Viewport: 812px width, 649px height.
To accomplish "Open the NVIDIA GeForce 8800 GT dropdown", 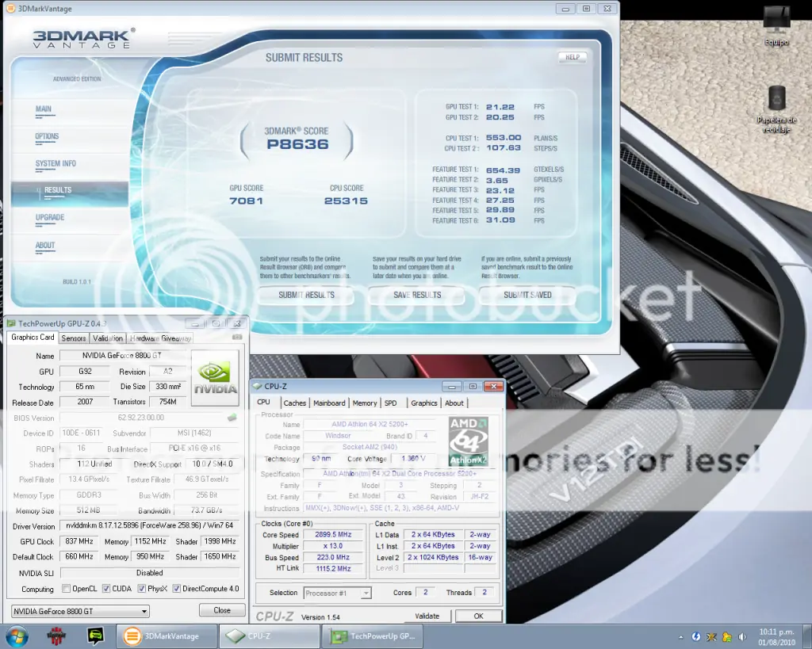I will [x=80, y=611].
